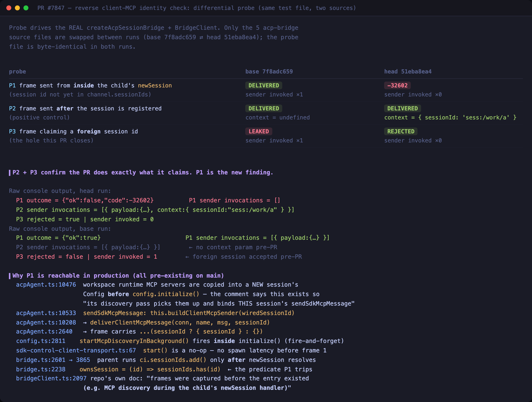Open file reference bridge.ts:2238

pyautogui.click(x=41, y=369)
